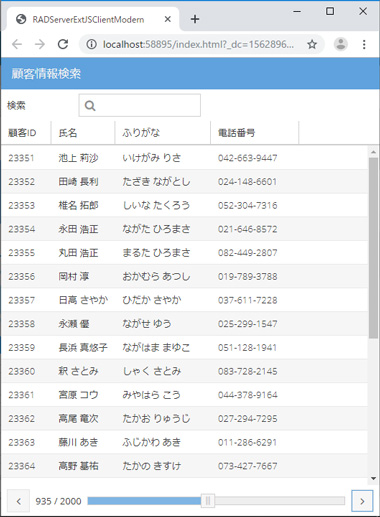Go to next page with right chevron
This screenshot has height=517, width=380.
pos(362,501)
